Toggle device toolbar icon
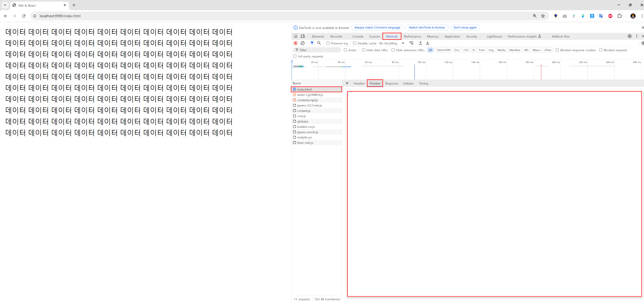 (303, 36)
